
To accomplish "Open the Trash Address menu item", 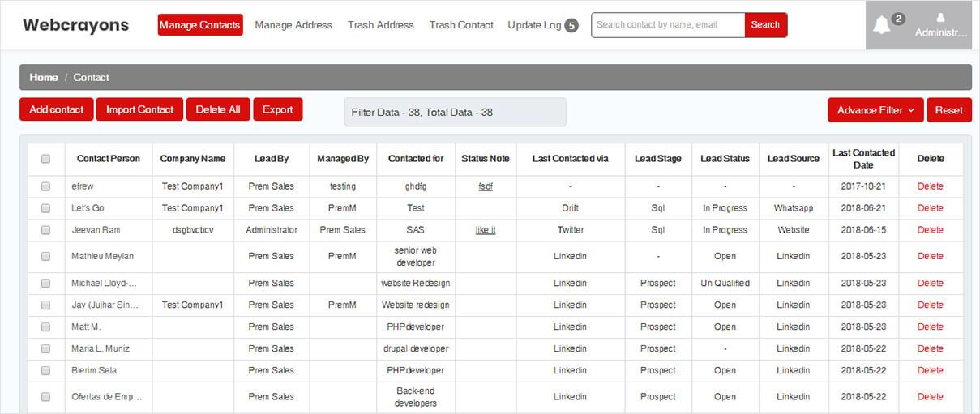I will tap(381, 25).
